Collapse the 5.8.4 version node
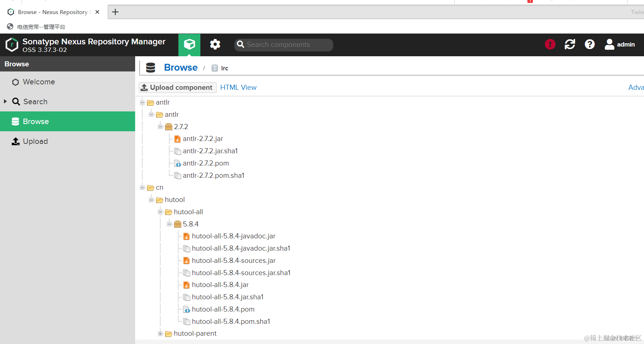This screenshot has width=644, height=344. coord(169,224)
